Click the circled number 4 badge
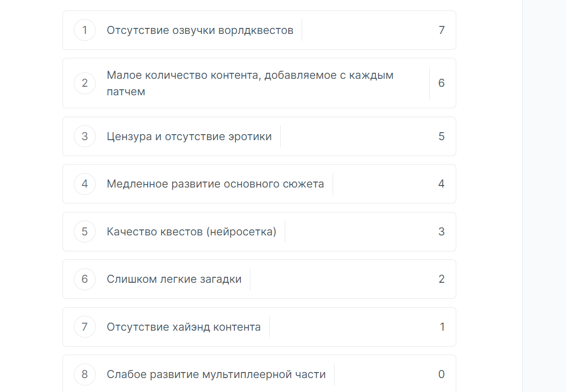The width and height of the screenshot is (566, 392). coord(85,184)
